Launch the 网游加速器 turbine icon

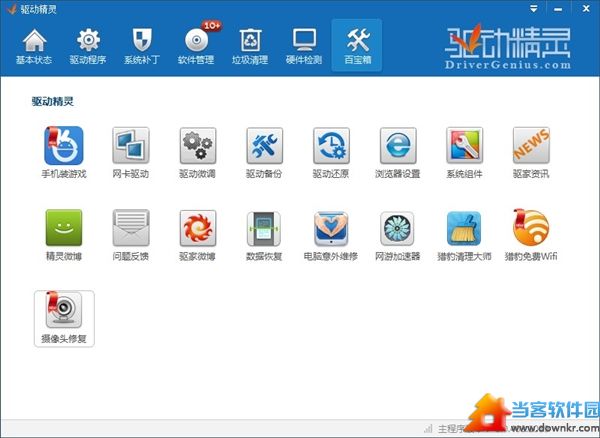pos(398,228)
